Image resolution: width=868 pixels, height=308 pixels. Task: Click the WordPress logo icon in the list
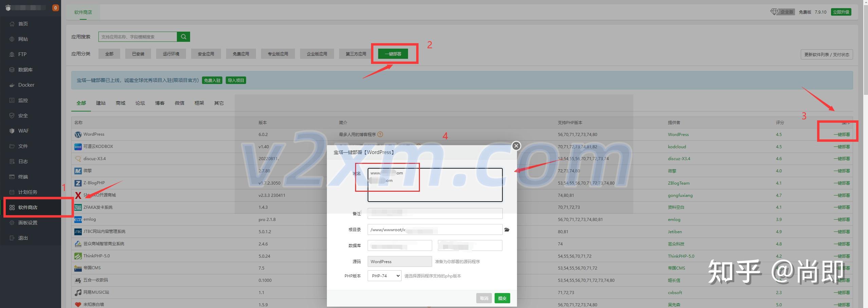pyautogui.click(x=78, y=135)
